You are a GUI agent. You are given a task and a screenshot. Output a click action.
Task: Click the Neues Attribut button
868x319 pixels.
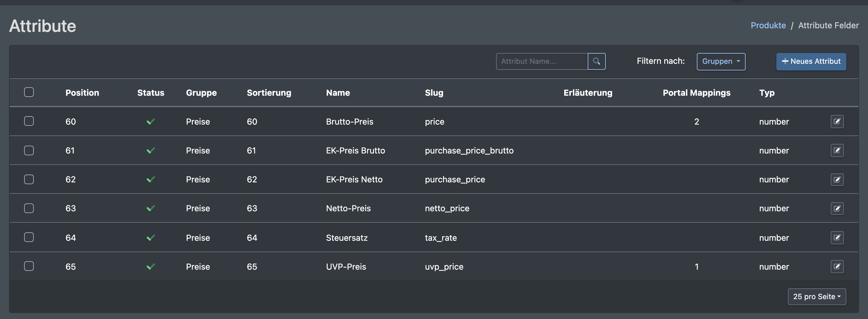point(811,61)
